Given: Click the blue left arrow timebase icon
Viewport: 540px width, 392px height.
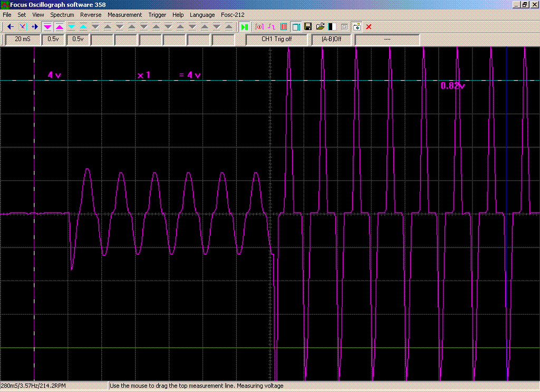Looking at the screenshot, I should 10,26.
